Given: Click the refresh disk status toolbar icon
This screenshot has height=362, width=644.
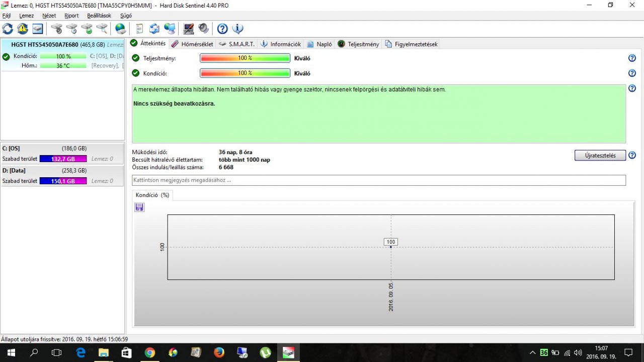Looking at the screenshot, I should (x=8, y=29).
